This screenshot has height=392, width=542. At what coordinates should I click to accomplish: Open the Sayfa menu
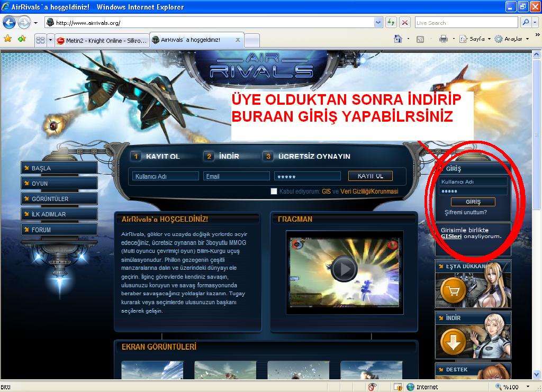click(x=475, y=39)
